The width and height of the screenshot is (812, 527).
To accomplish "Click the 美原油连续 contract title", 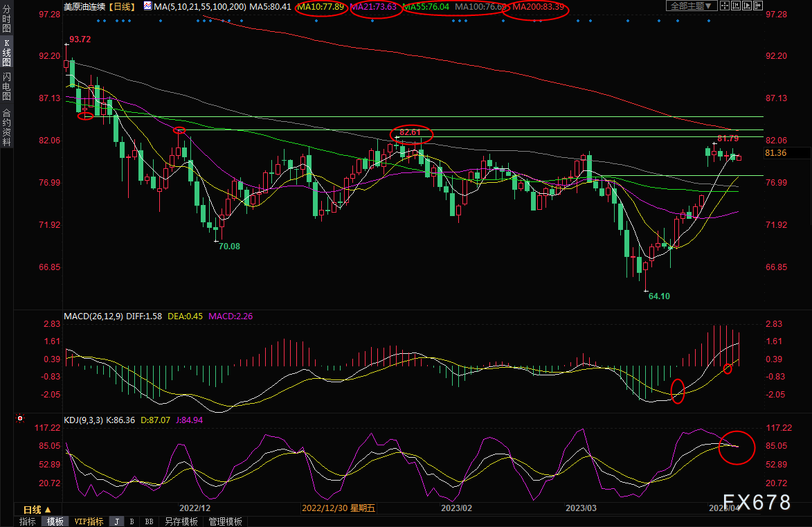I will [x=84, y=7].
